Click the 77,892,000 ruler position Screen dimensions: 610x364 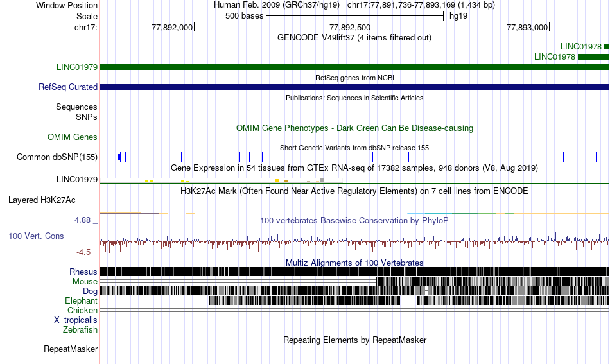pos(172,27)
